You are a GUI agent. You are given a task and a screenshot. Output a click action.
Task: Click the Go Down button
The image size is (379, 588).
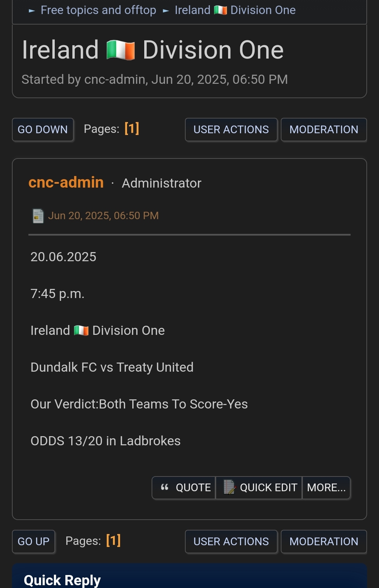[43, 130]
